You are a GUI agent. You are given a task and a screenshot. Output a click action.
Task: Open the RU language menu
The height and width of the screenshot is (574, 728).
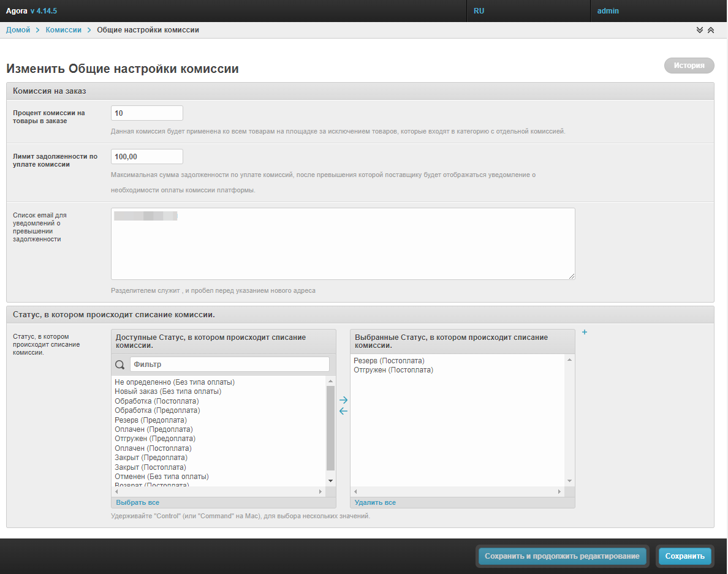coord(479,11)
